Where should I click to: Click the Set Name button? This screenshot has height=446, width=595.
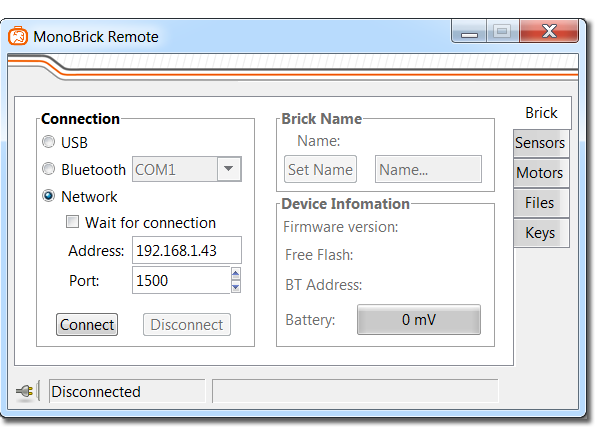(x=320, y=169)
